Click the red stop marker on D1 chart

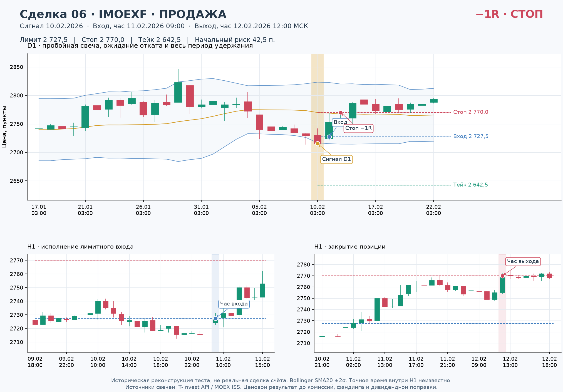[x=341, y=113]
